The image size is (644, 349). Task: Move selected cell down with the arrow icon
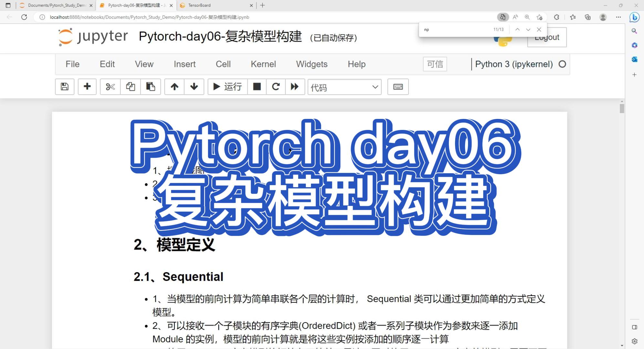pos(194,87)
